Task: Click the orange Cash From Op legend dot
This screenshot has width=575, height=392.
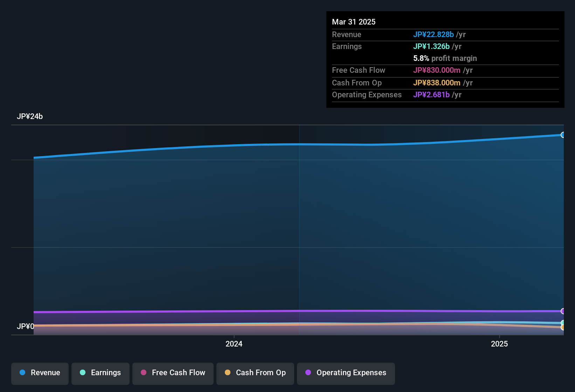Action: 228,372
